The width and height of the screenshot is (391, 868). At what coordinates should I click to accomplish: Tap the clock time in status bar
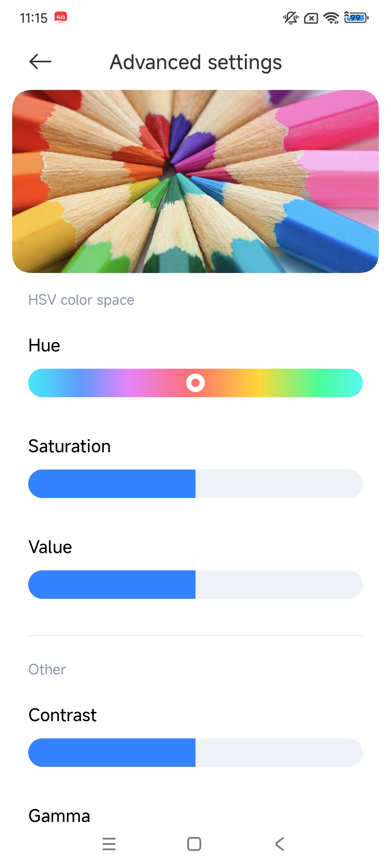34,18
